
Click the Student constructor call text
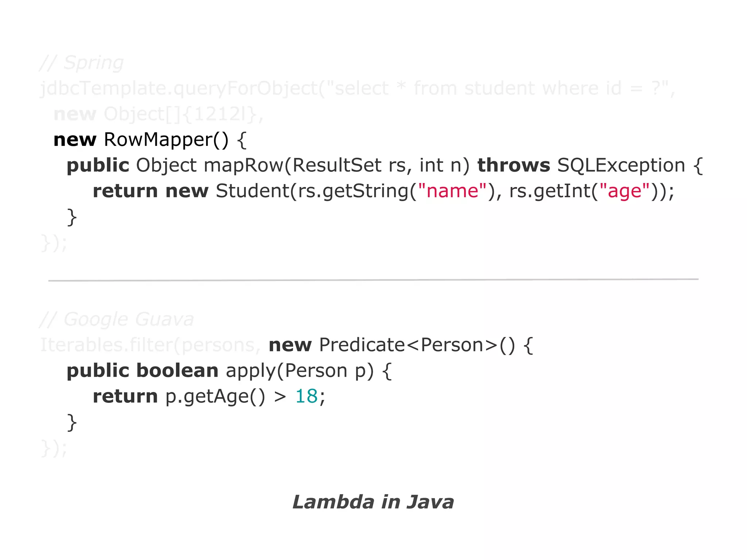(252, 191)
